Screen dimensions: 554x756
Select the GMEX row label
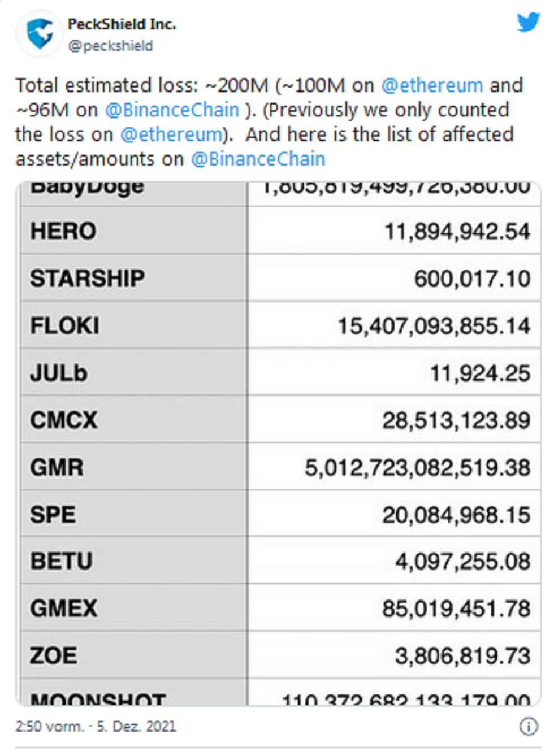[x=64, y=609]
